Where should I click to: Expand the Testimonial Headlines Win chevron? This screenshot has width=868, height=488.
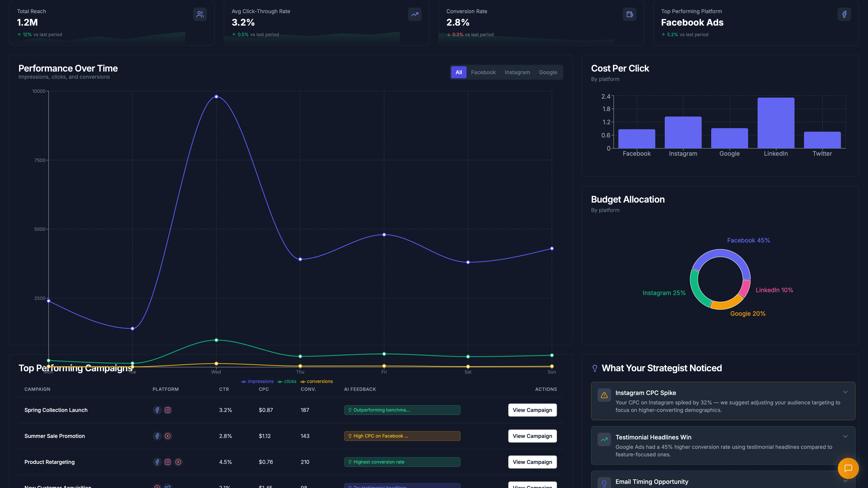tap(845, 436)
